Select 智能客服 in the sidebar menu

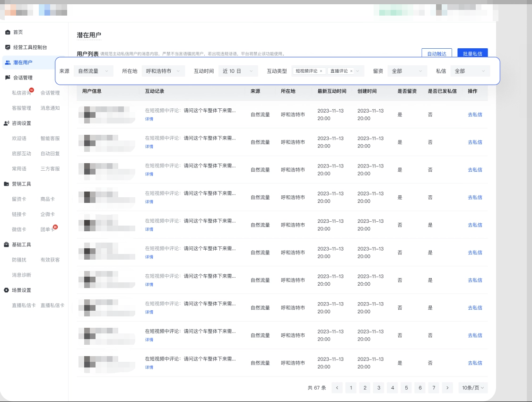click(x=49, y=138)
